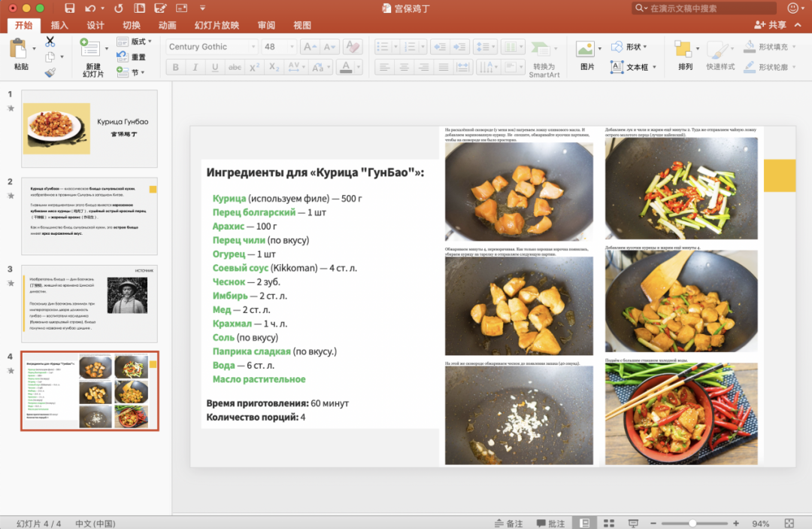Open the 幻灯片放映 ribbon tab
The height and width of the screenshot is (529, 812).
217,25
